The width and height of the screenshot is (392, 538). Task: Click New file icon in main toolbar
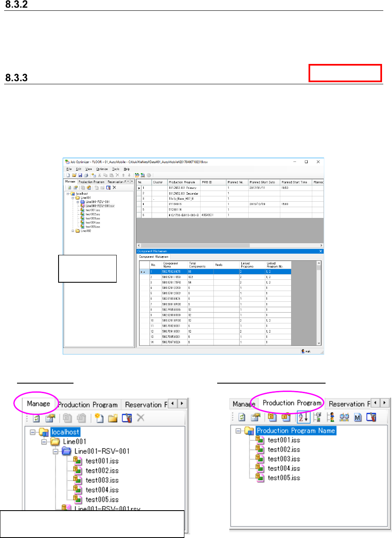click(x=68, y=175)
